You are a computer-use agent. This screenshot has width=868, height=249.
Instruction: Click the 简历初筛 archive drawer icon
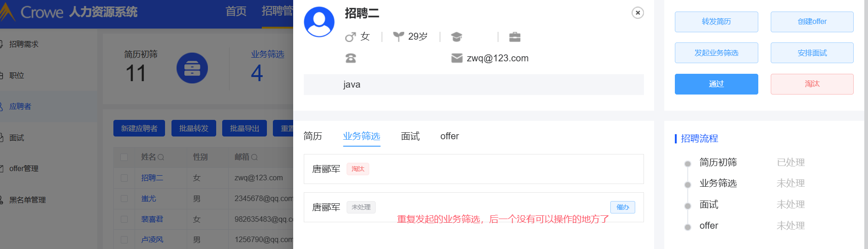(192, 68)
